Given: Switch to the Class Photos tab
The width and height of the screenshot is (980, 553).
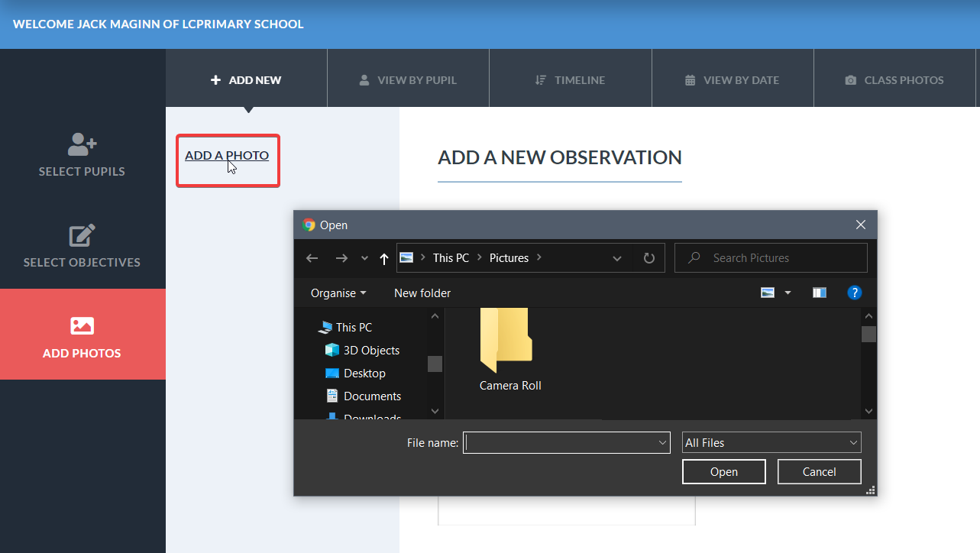Looking at the screenshot, I should point(894,79).
